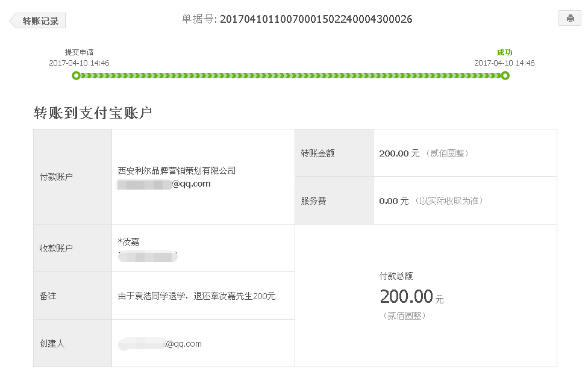This screenshot has height=375, width=588.
Task: Click the 付款账户 label cell
Action: [x=72, y=177]
